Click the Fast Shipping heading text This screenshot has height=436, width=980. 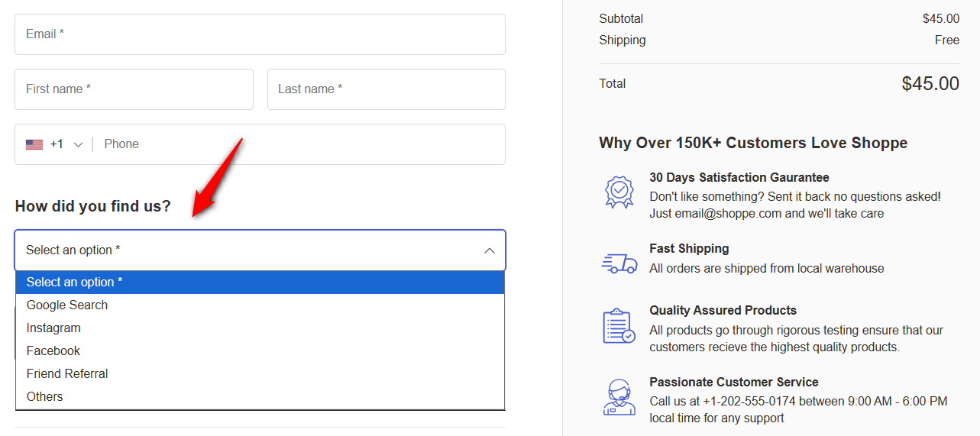tap(689, 249)
